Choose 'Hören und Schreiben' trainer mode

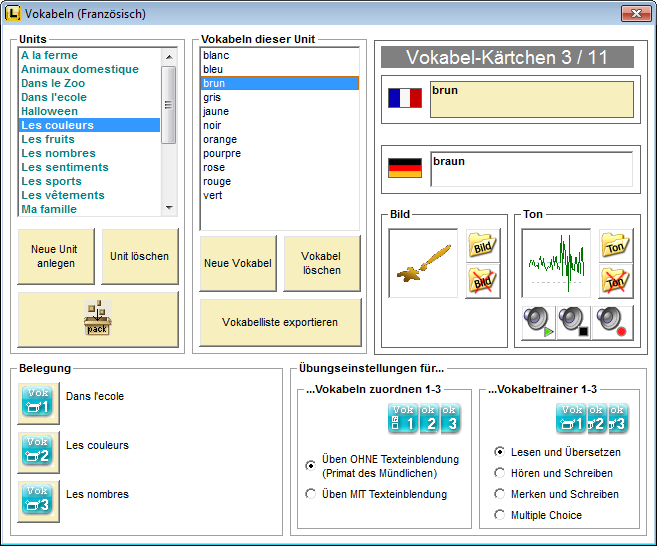pos(500,473)
